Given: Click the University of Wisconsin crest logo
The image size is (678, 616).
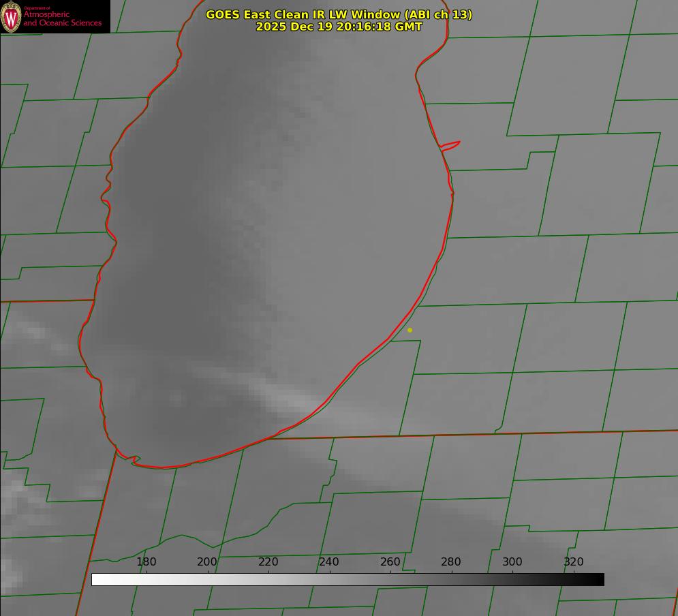Looking at the screenshot, I should pos(11,16).
